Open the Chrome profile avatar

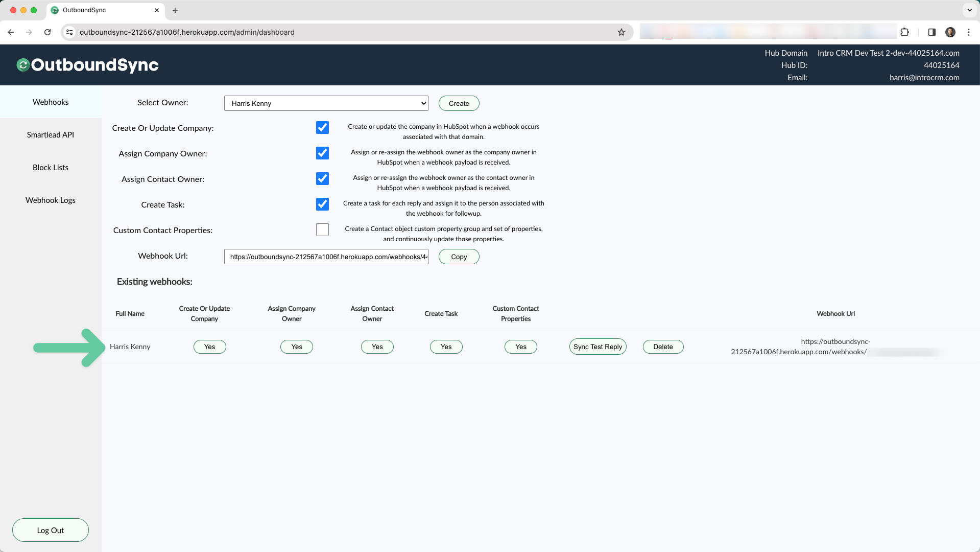tap(950, 32)
